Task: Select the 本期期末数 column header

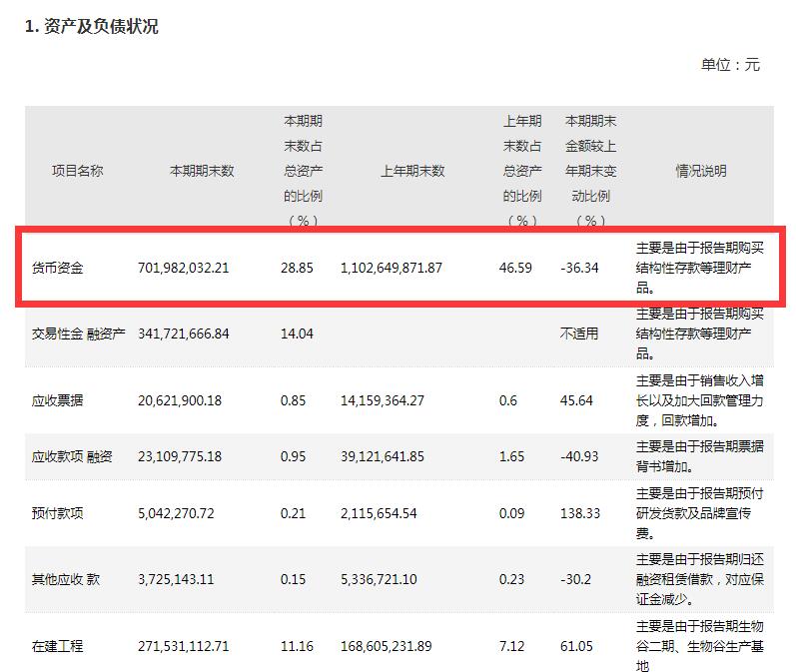Action: [x=201, y=171]
